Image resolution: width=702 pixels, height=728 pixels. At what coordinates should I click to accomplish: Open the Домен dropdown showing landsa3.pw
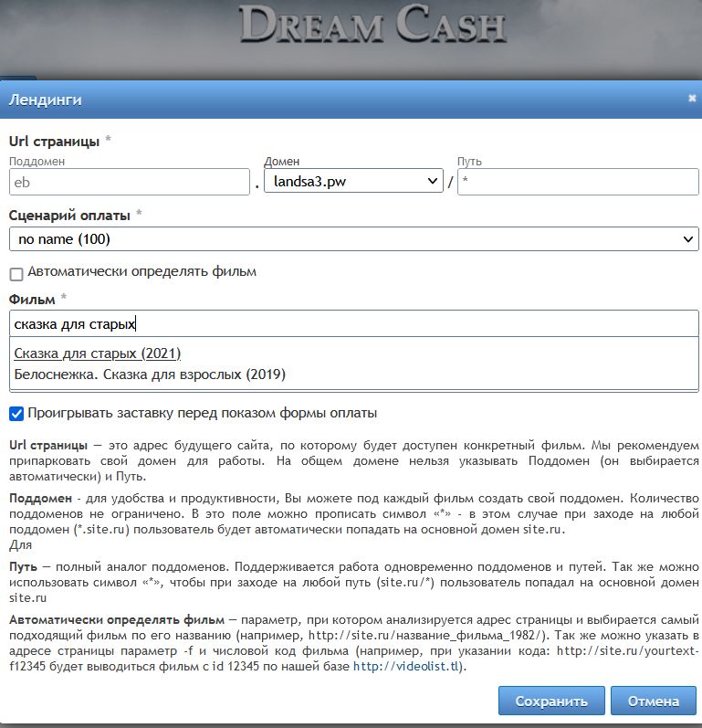pos(353,182)
